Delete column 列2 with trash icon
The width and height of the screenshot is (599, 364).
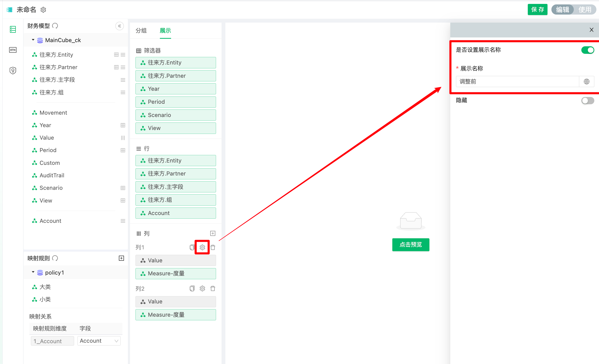(x=213, y=288)
